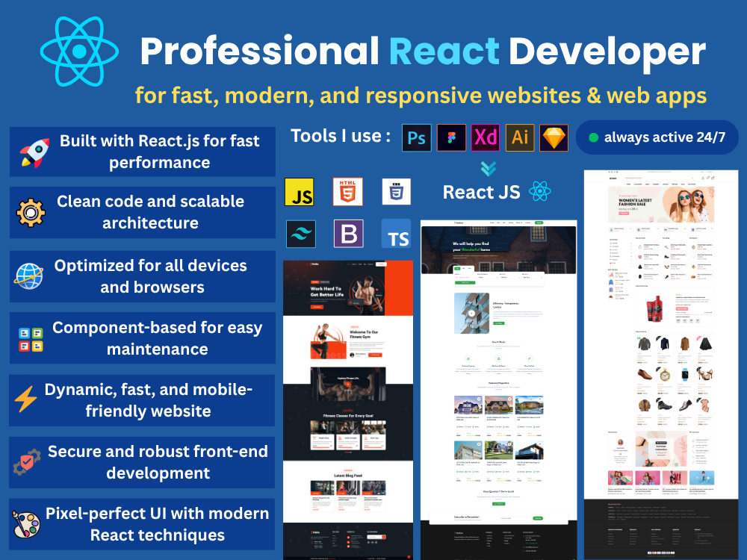Click the fashion e-commerce website mockup
The height and width of the screenshot is (560, 747).
click(661, 365)
